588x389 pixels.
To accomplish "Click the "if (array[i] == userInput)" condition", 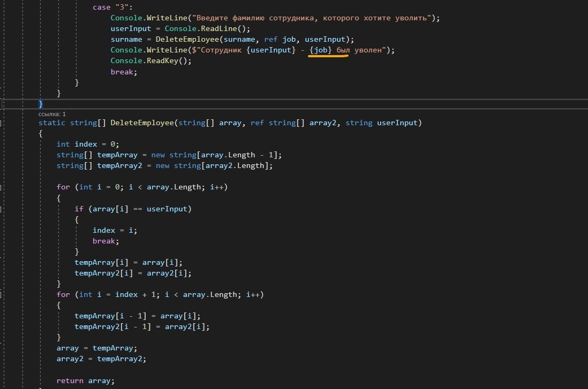I will coord(133,209).
